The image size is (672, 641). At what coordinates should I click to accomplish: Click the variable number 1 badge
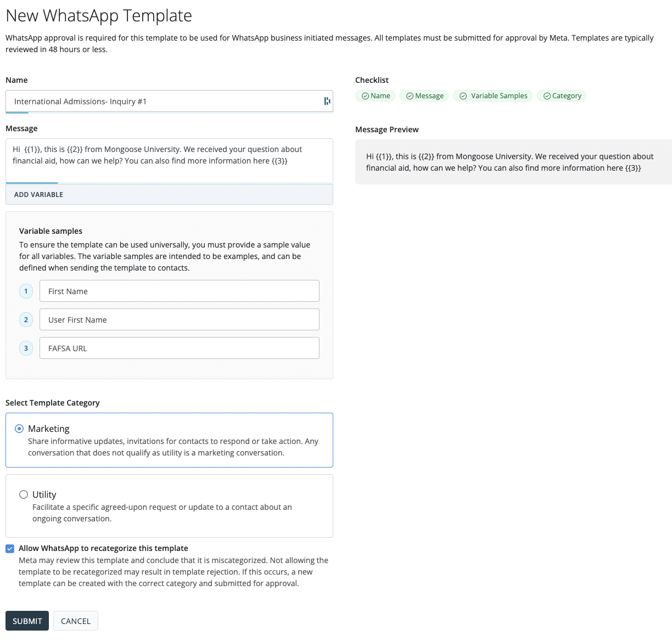pos(26,291)
